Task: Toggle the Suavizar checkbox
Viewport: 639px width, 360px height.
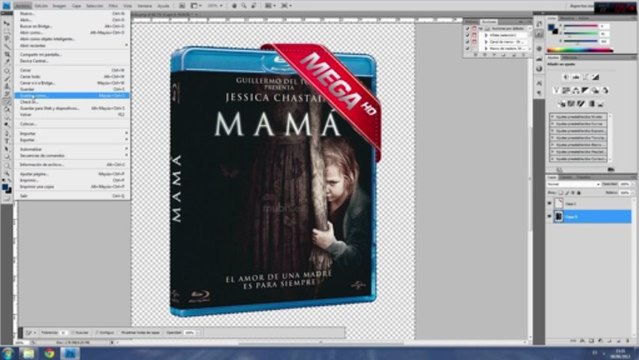Action: 74,333
